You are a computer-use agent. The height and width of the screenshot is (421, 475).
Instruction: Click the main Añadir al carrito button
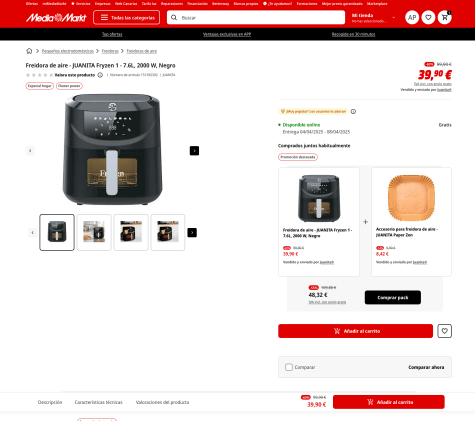point(355,331)
